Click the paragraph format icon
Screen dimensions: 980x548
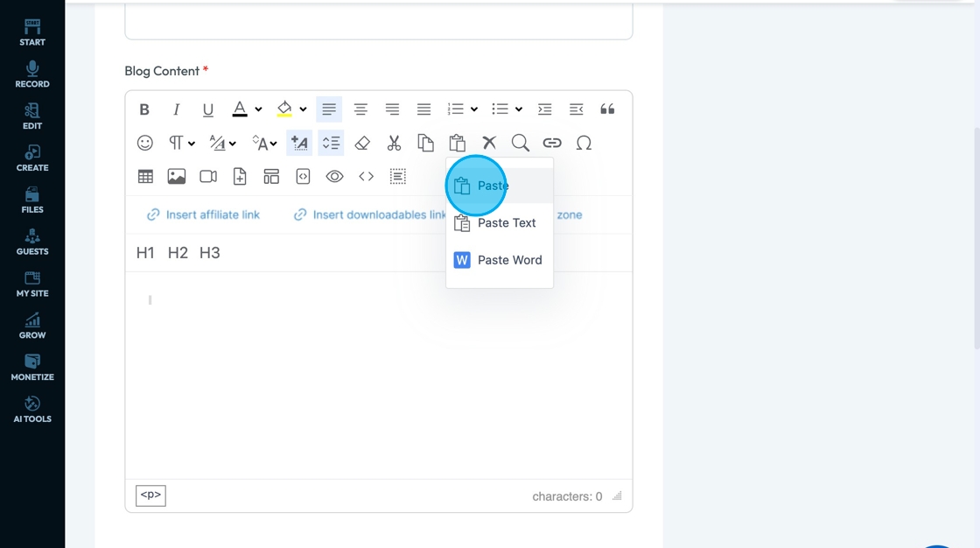(176, 144)
